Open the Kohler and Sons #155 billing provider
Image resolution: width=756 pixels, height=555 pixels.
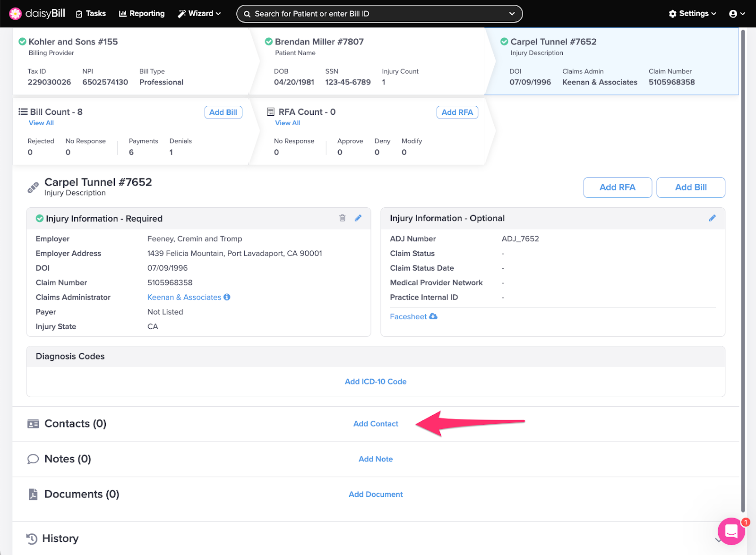pyautogui.click(x=73, y=42)
